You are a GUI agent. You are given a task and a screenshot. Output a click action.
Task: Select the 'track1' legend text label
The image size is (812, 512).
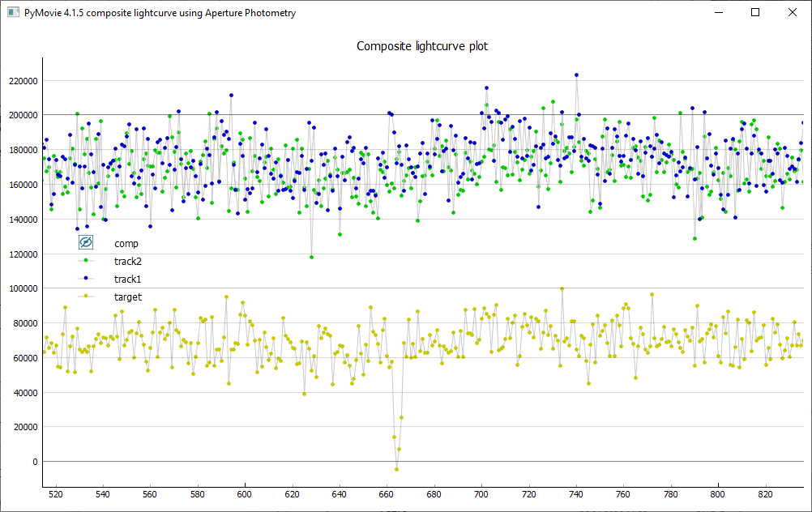point(127,279)
